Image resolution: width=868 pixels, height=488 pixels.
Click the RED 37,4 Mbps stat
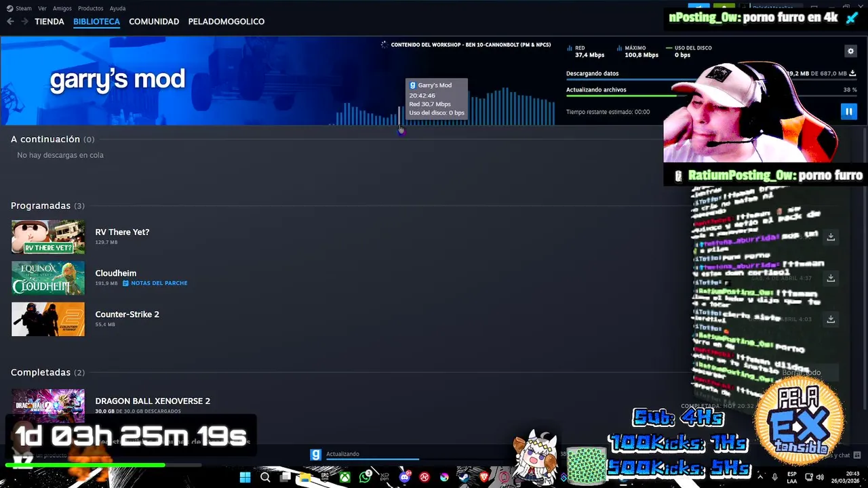click(586, 52)
